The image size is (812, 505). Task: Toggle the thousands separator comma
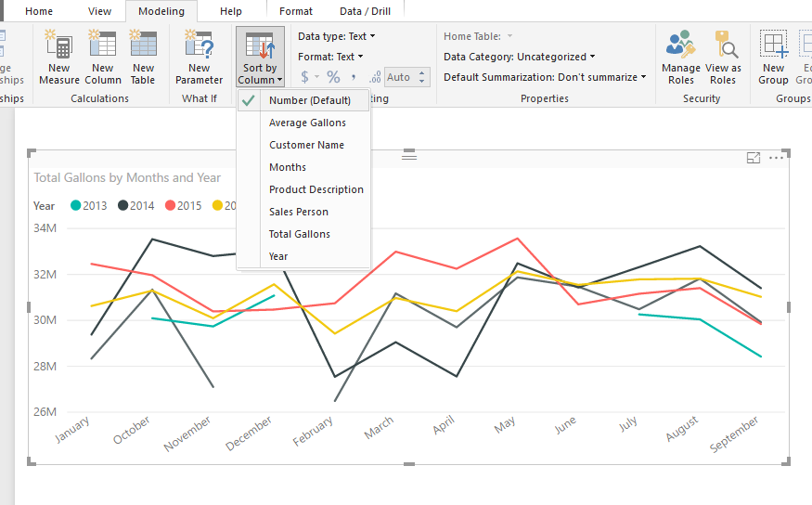[354, 77]
